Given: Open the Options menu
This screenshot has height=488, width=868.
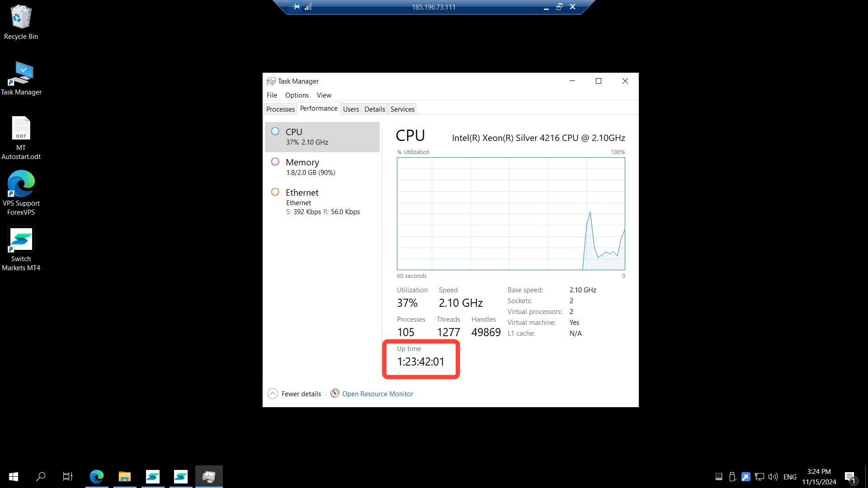Looking at the screenshot, I should point(297,95).
